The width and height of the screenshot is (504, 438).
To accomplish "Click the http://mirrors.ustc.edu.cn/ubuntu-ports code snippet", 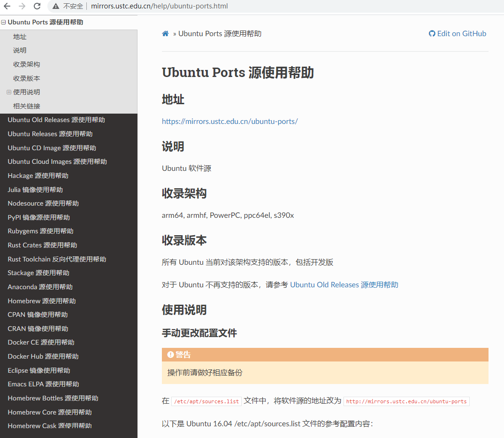I will [406, 401].
